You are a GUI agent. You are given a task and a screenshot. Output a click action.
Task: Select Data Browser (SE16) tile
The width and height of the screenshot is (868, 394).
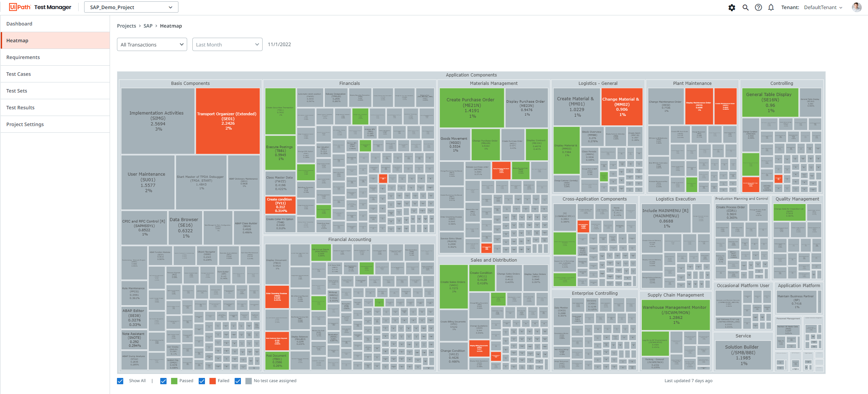pos(185,228)
